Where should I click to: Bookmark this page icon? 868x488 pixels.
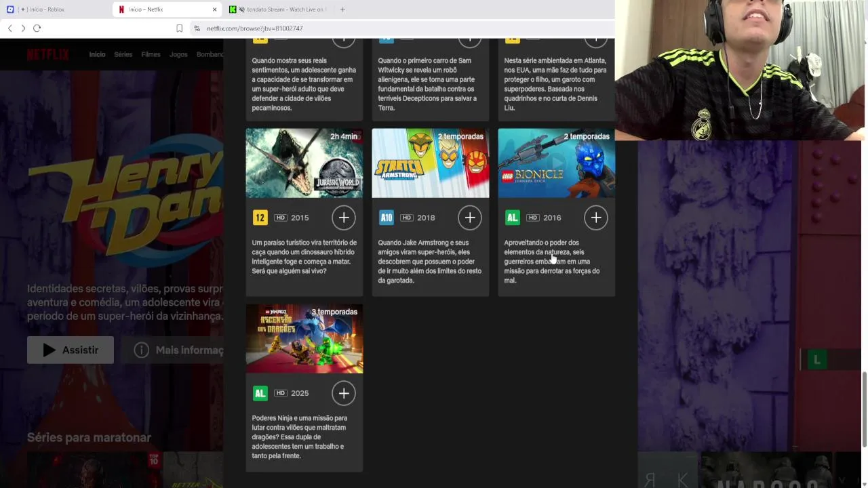(x=179, y=28)
